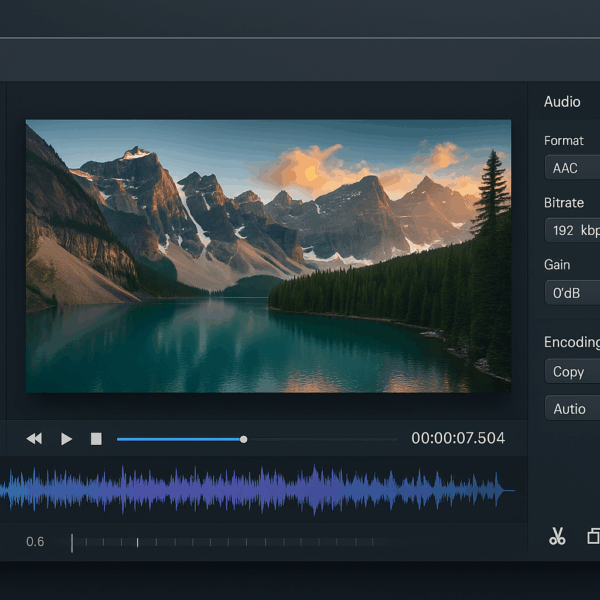Stop playback with the square button

click(96, 439)
